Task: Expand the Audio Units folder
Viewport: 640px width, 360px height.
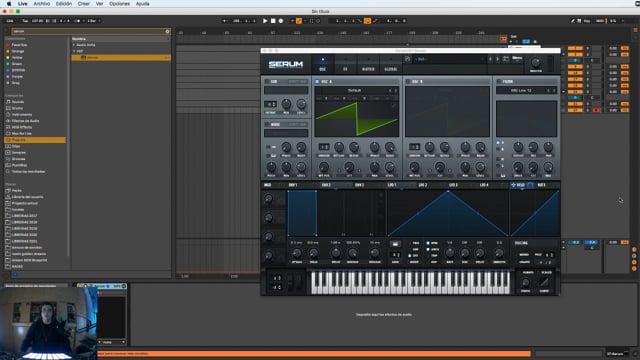Action: click(74, 45)
